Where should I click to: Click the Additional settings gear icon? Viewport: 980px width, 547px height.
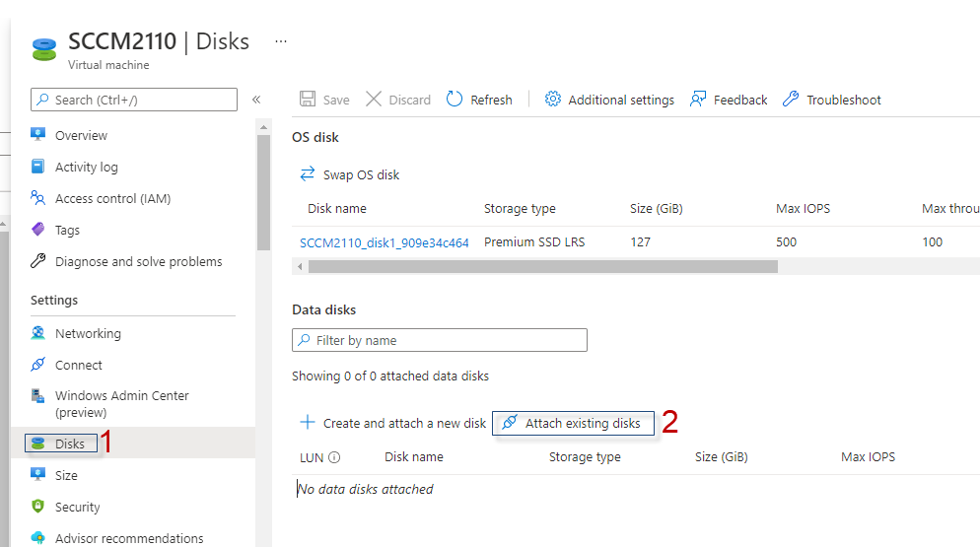coord(552,99)
